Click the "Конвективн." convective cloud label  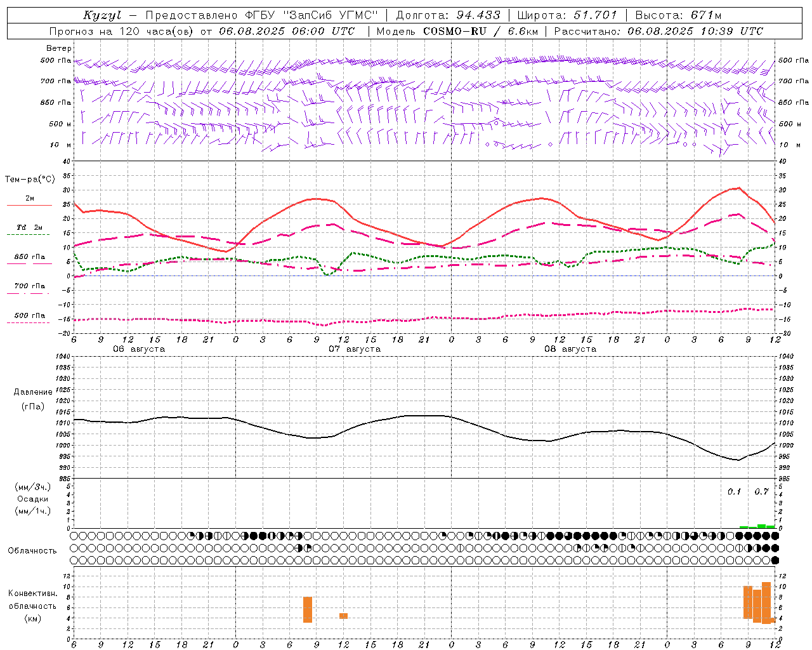(x=33, y=594)
